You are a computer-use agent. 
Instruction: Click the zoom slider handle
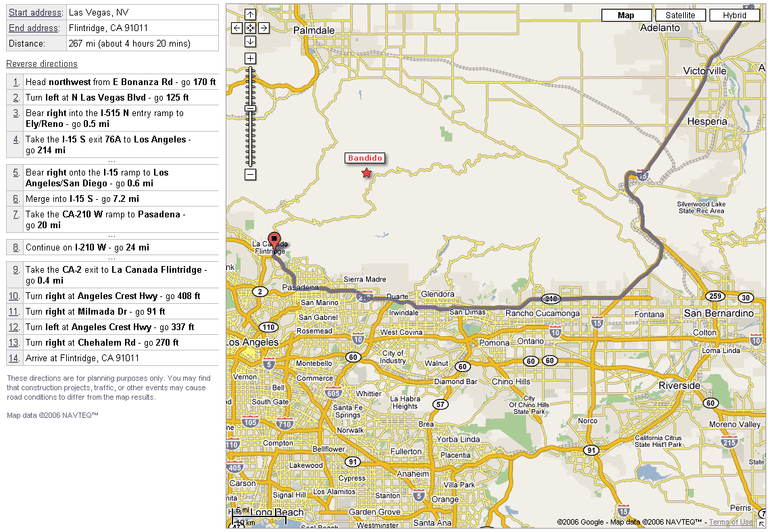coord(250,108)
